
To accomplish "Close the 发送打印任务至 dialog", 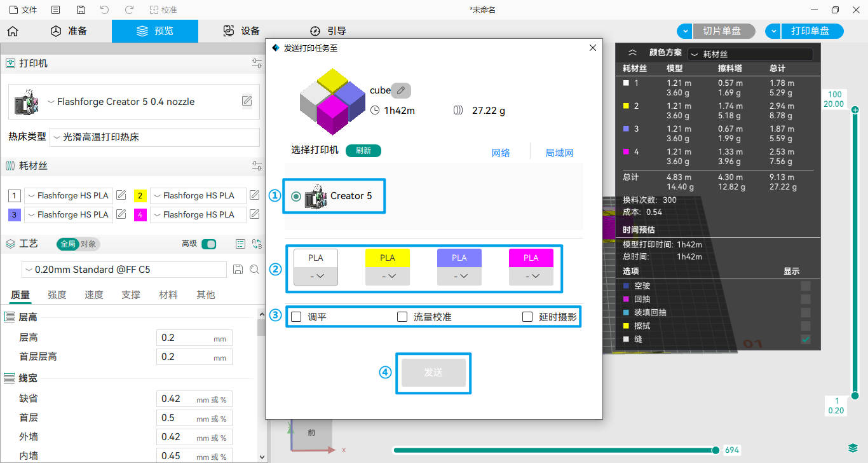I will coord(593,48).
